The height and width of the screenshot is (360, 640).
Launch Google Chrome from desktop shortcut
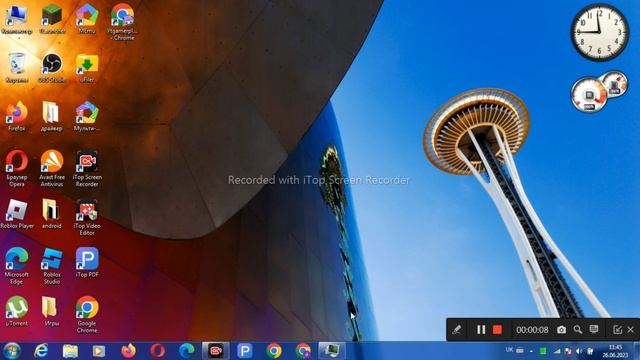(87, 315)
